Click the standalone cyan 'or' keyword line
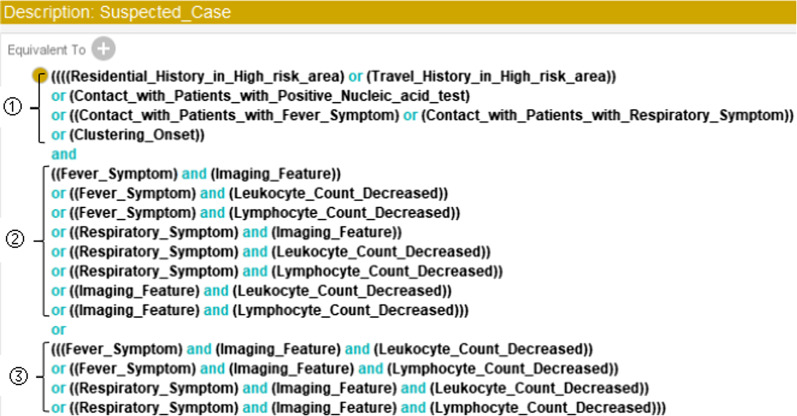The height and width of the screenshot is (416, 797). click(x=58, y=329)
